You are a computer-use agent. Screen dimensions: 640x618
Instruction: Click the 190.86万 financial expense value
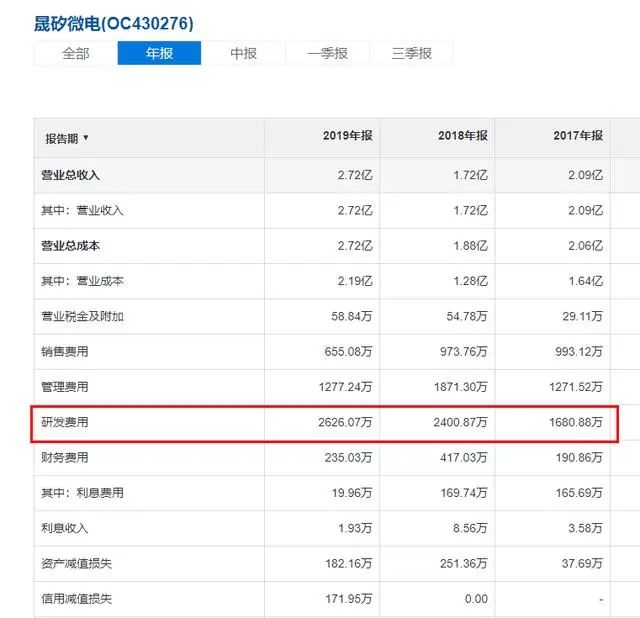coord(579,457)
